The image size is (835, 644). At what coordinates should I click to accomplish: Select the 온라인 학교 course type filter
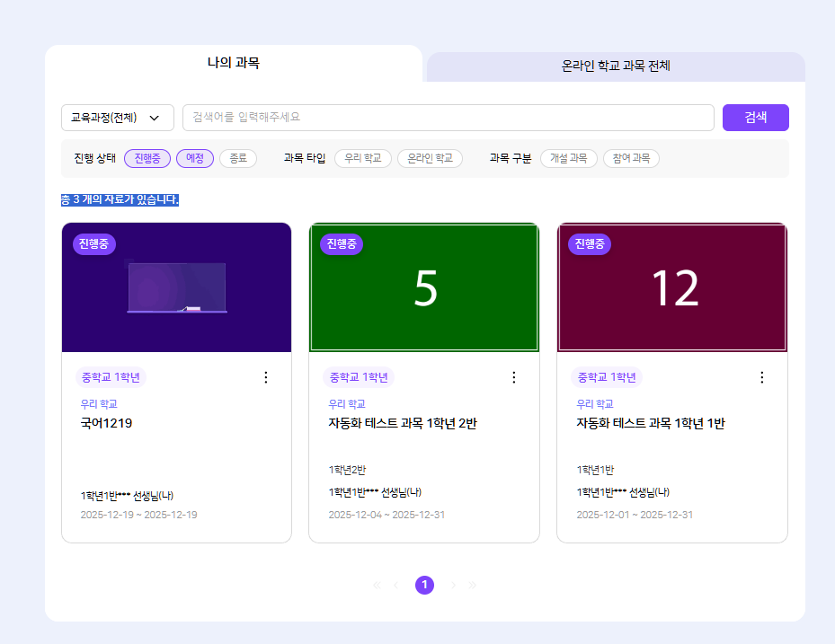pyautogui.click(x=430, y=158)
